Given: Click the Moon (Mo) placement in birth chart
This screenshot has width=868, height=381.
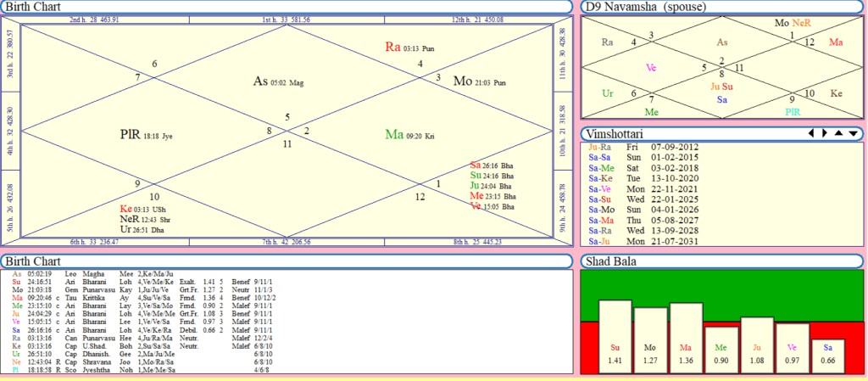Looking at the screenshot, I should pyautogui.click(x=463, y=81).
